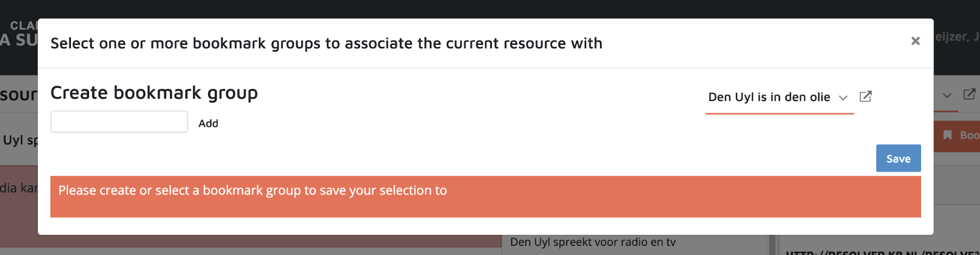Save the bookmark group selection

898,159
